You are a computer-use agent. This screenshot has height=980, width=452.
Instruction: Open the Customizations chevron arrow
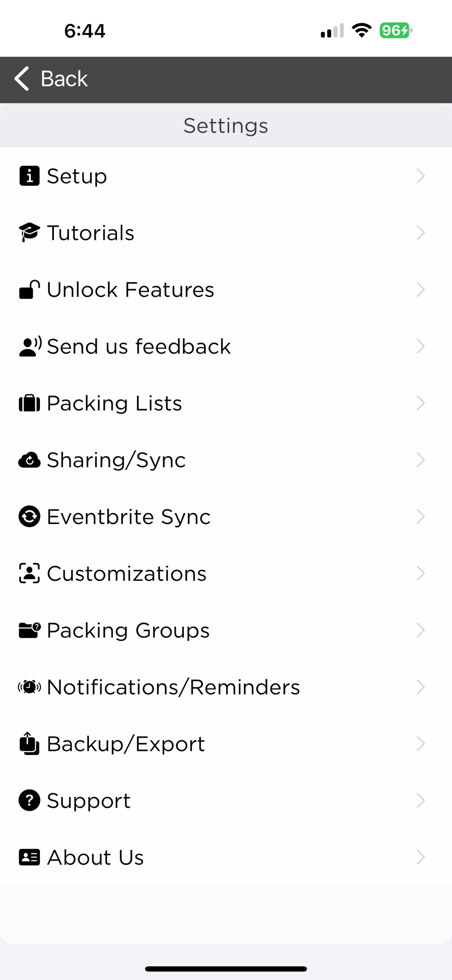pos(421,573)
